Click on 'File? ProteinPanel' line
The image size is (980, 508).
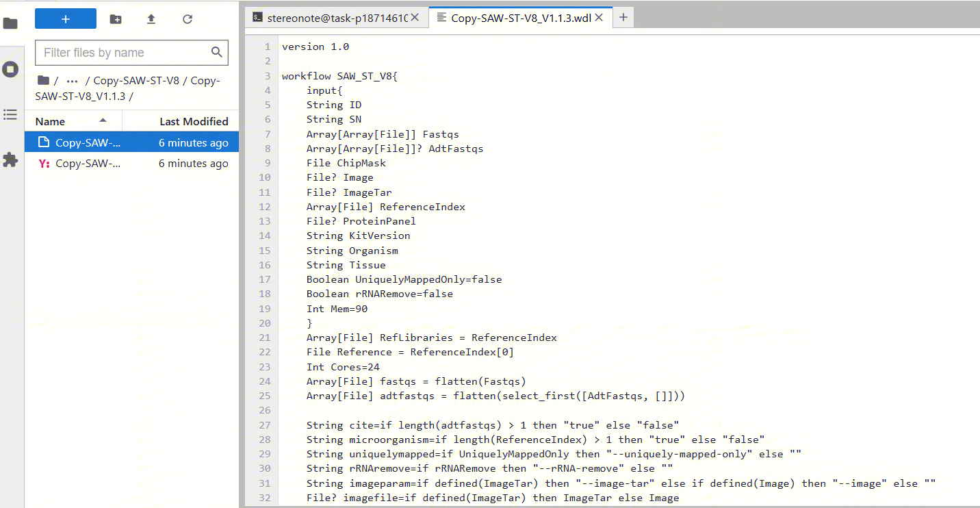point(361,221)
